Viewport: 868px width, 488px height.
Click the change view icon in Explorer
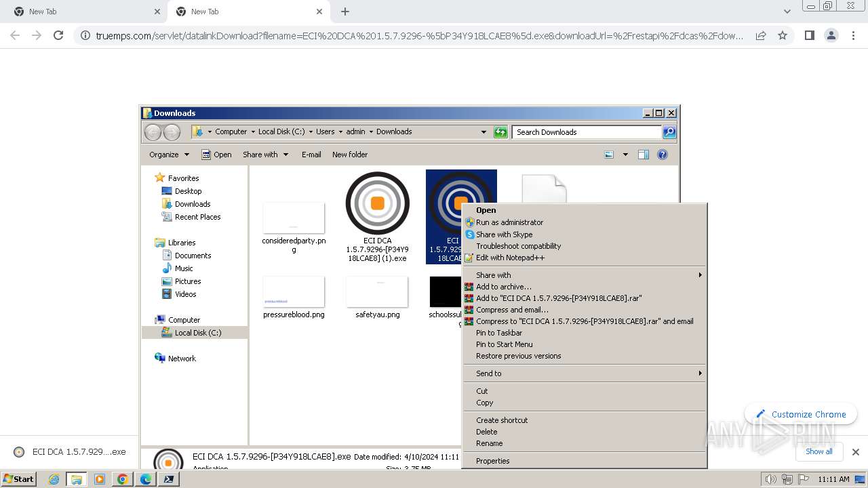coord(609,155)
